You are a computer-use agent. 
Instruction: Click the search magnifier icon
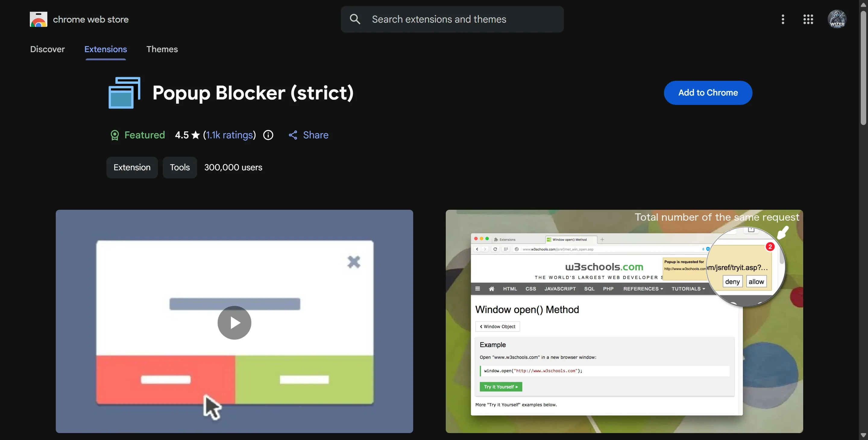(355, 19)
